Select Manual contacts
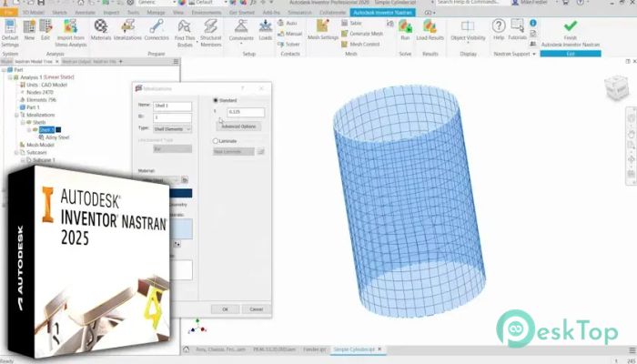Screen dimensions: 637x364 pos(290,34)
